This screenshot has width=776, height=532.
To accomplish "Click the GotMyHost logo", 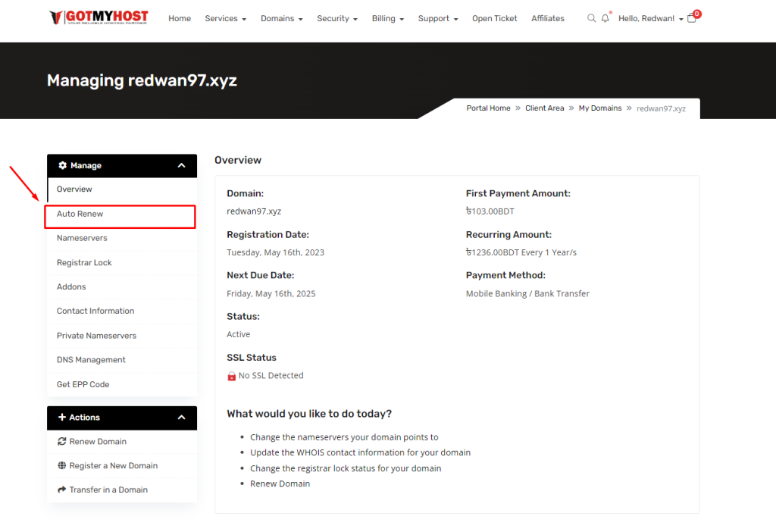I will pos(99,17).
